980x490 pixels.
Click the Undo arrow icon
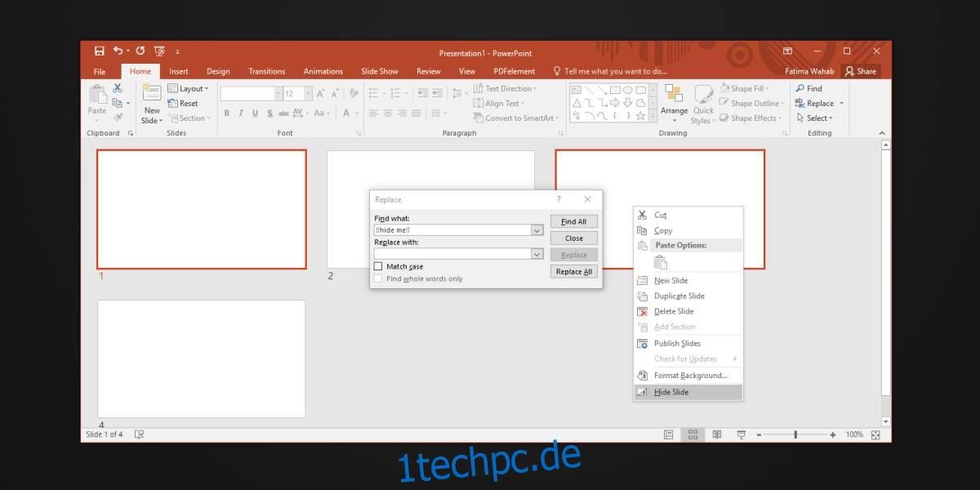pos(118,51)
